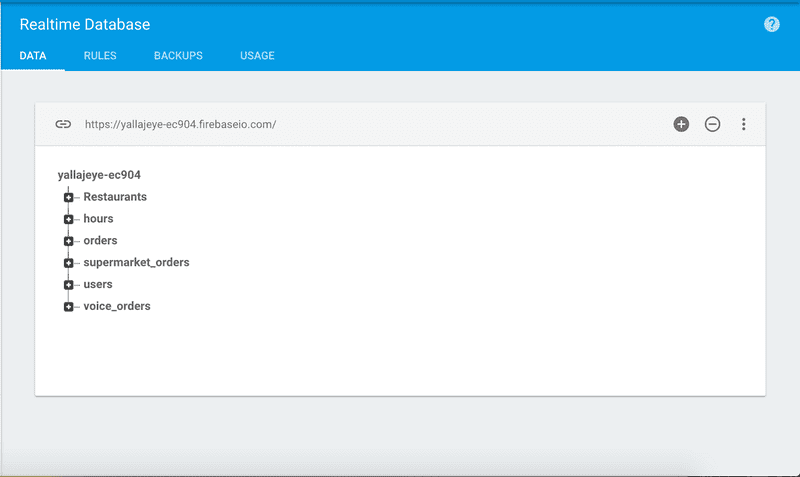Select the orders label
The image size is (800, 477).
(100, 240)
